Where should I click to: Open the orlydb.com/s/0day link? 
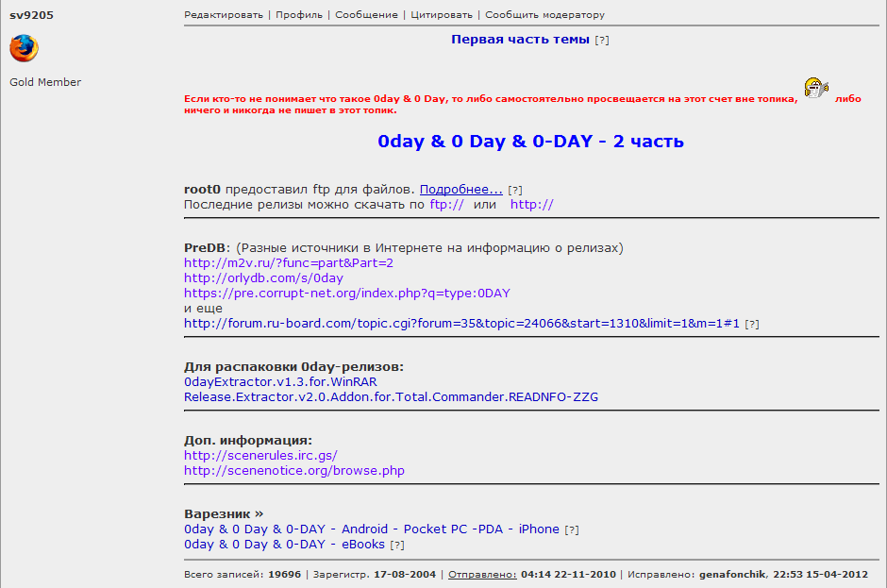[263, 277]
